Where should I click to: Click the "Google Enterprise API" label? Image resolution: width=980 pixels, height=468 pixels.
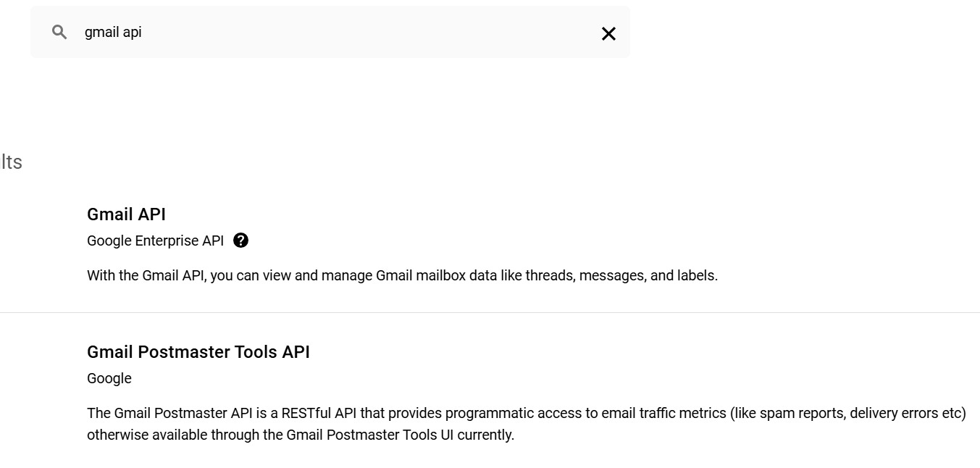pos(155,241)
